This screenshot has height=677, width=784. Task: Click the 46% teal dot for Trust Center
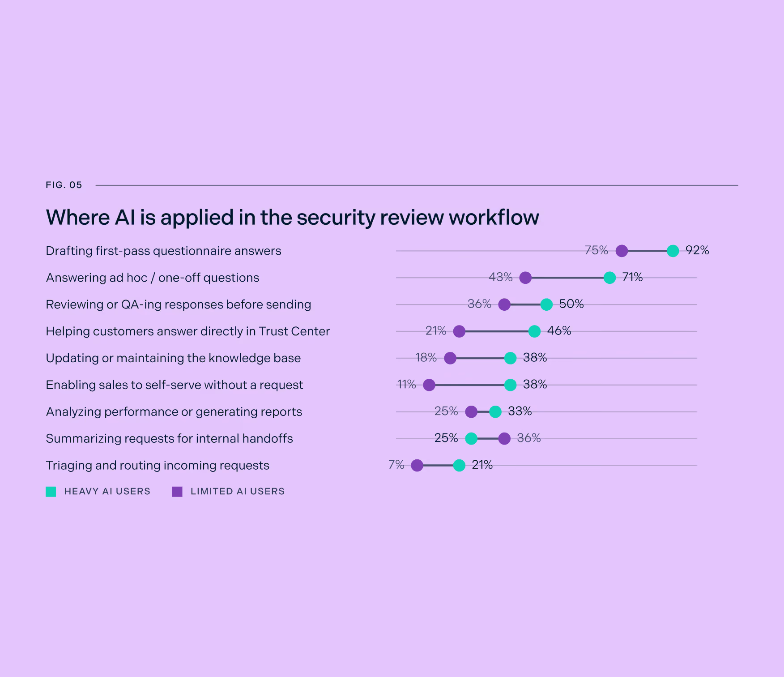(534, 331)
